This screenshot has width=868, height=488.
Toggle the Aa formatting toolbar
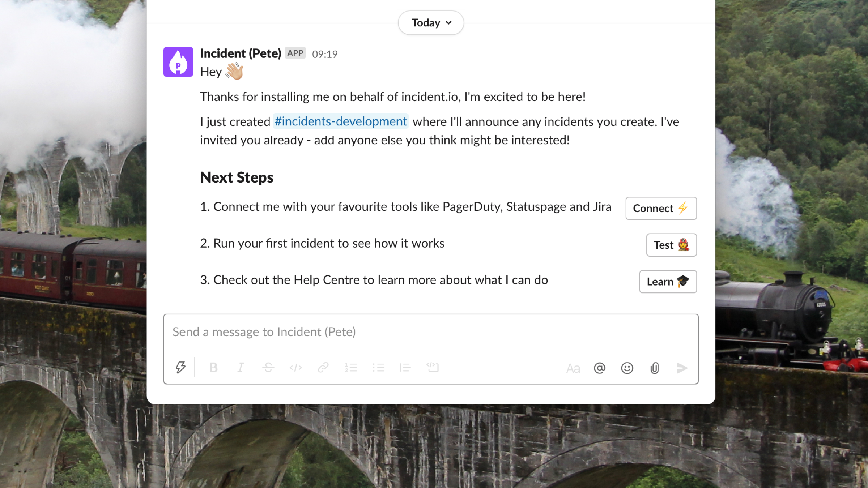(x=573, y=368)
